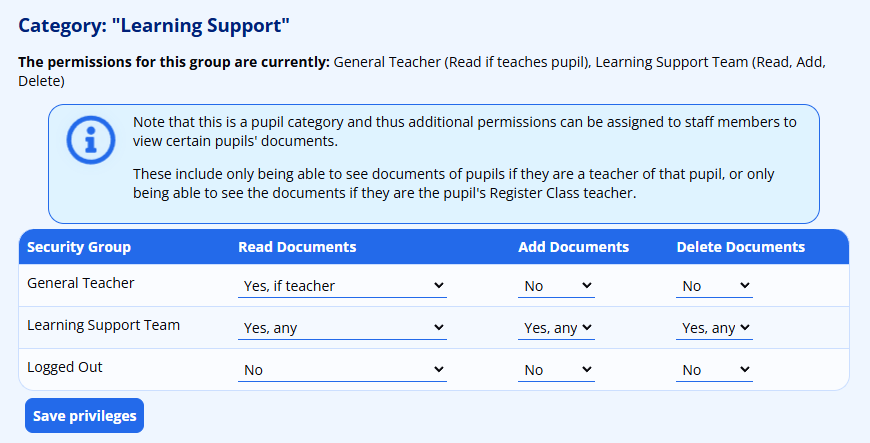Expand Learning Support Team Delete Documents dropdown
Viewport: 870px width, 443px height.
coord(714,328)
